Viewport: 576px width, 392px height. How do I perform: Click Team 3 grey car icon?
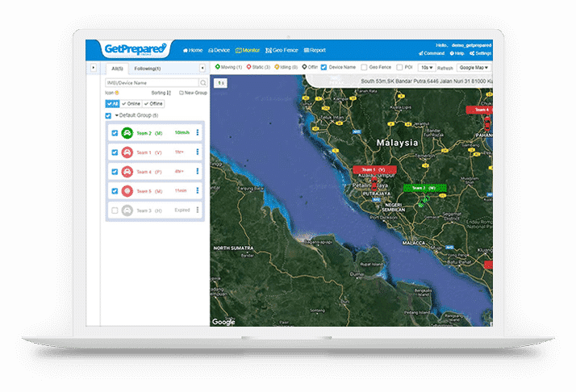pyautogui.click(x=127, y=211)
